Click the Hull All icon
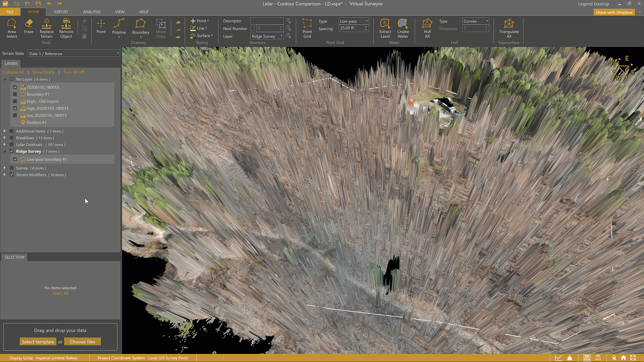This screenshot has width=644, height=362. click(427, 28)
